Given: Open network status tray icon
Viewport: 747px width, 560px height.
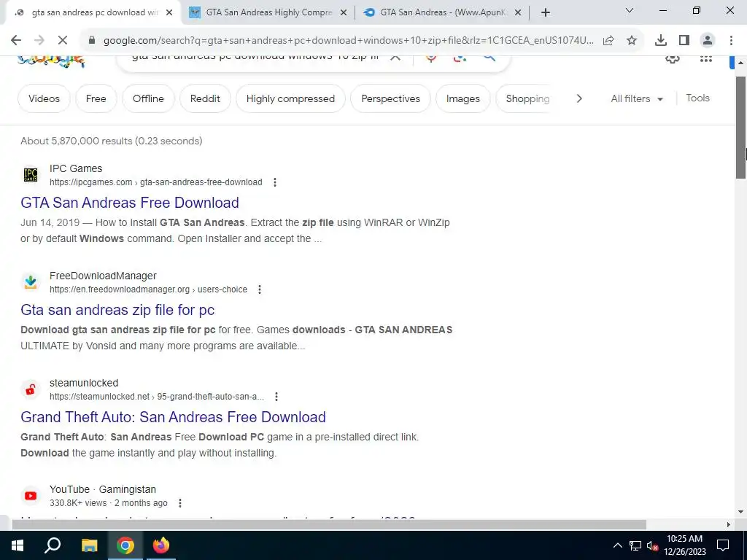Looking at the screenshot, I should (635, 545).
